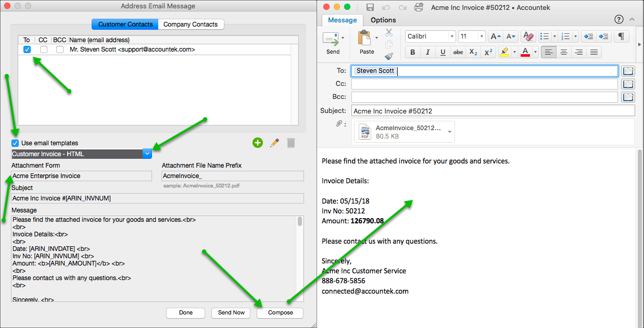
Task: Click the Send Now button
Action: pos(231,313)
